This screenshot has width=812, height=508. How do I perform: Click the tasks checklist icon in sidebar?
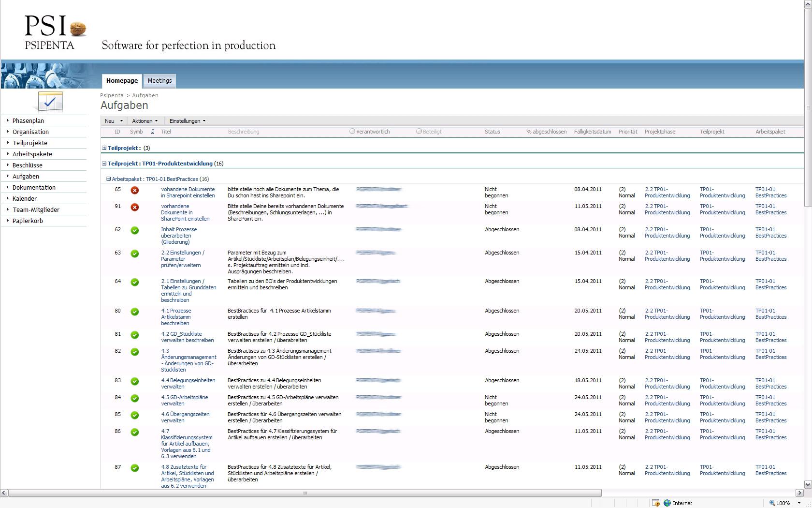click(50, 102)
